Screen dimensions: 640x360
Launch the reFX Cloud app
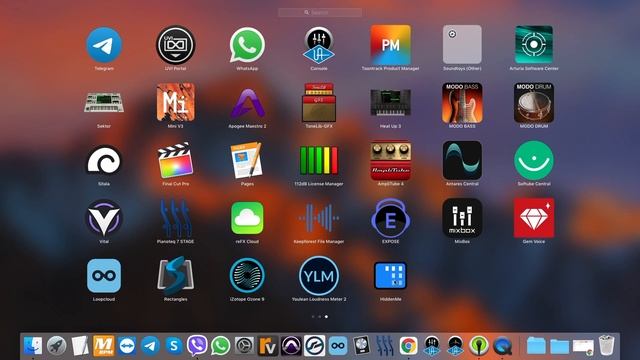(x=247, y=218)
